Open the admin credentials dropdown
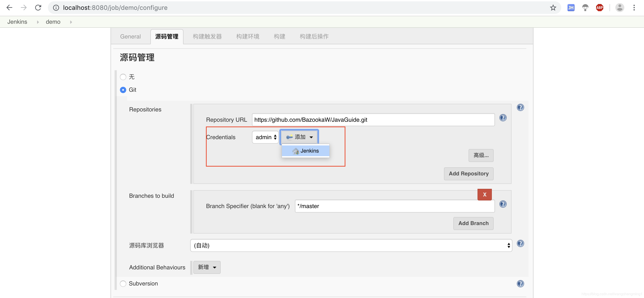Screen dimensions: 644x298 [x=266, y=137]
